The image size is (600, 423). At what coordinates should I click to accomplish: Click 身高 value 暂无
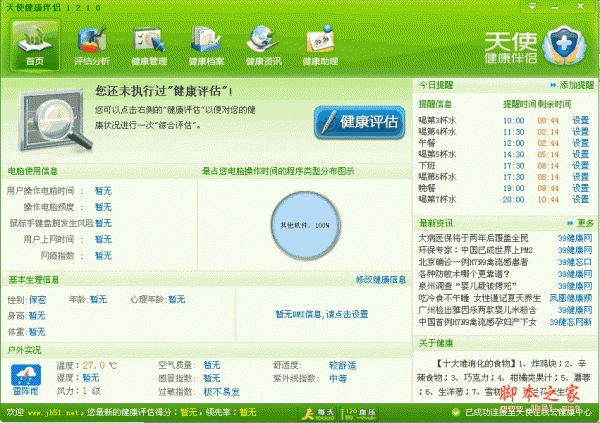click(x=37, y=316)
